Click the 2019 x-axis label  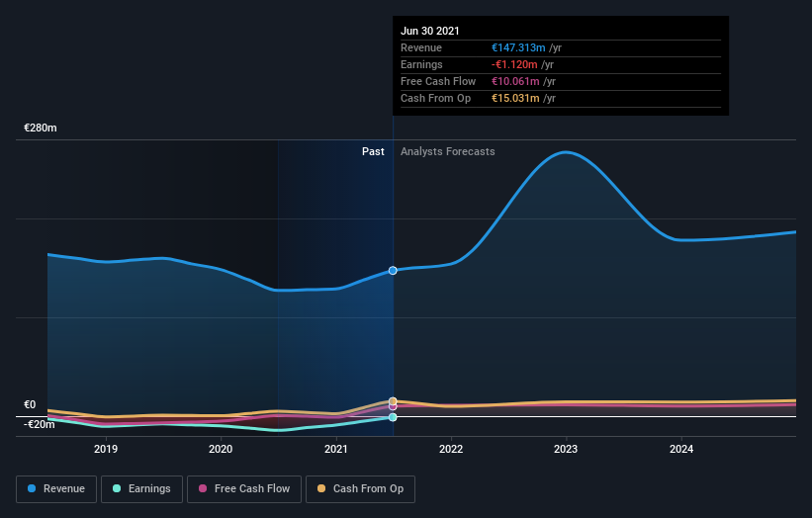(x=106, y=449)
